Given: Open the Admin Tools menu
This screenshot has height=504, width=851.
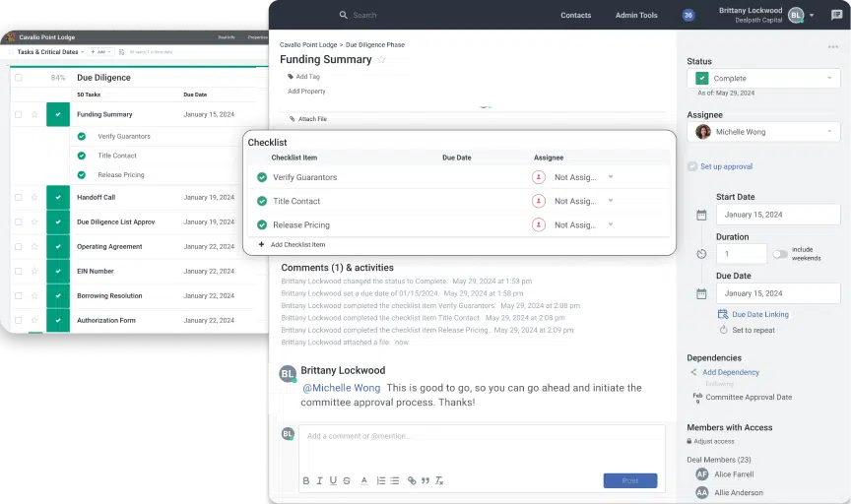Looking at the screenshot, I should (636, 15).
